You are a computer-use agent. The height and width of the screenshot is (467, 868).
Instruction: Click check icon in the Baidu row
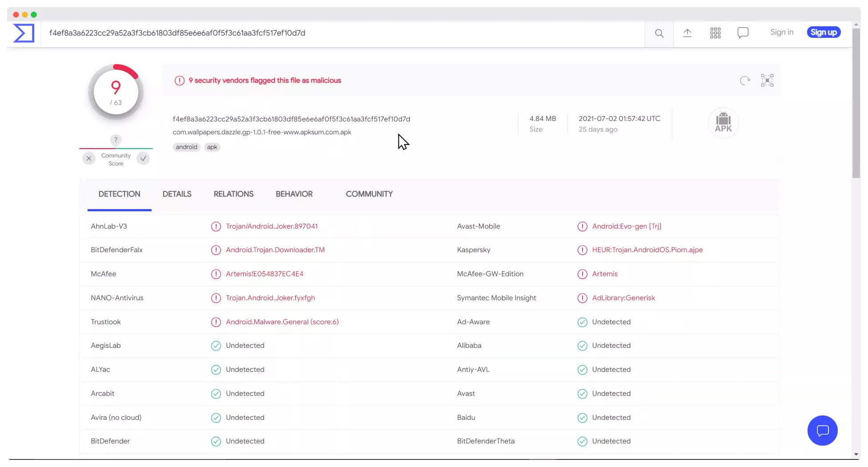[582, 418]
